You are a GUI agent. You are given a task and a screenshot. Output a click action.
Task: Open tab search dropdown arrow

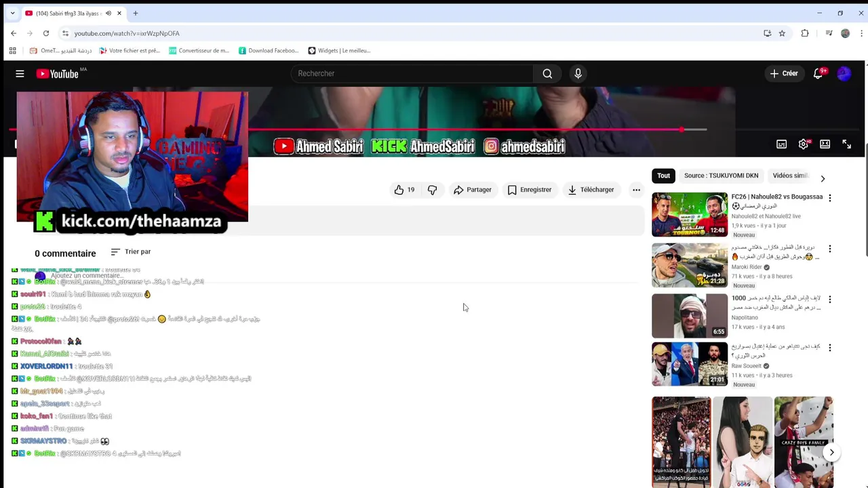[12, 13]
